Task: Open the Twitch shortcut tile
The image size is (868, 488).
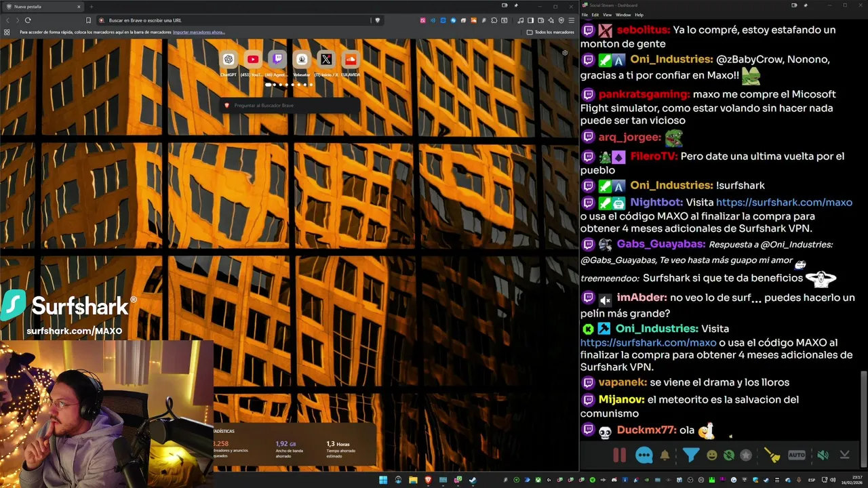Action: point(277,60)
